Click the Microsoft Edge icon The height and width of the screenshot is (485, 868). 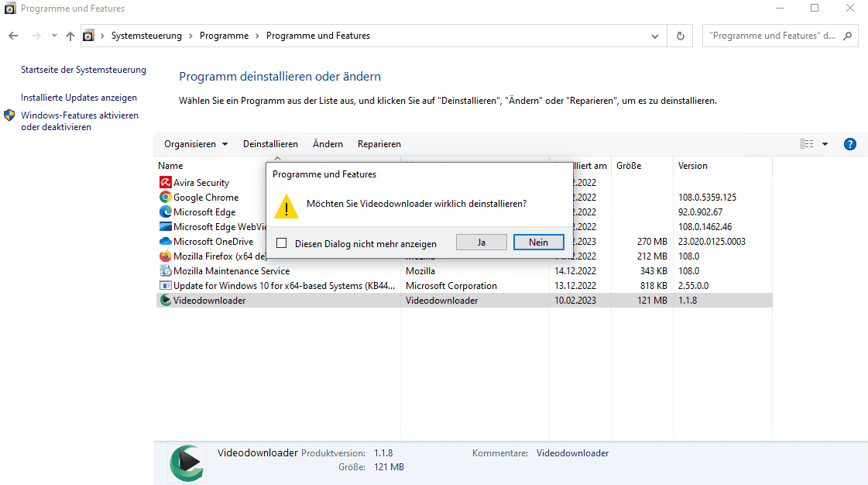[x=165, y=212]
